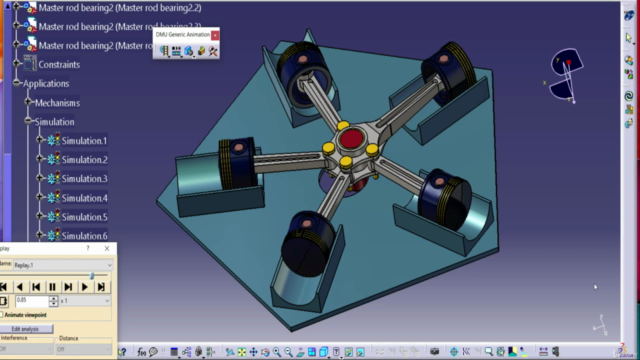Select Master rod bearing2.2 tree item

click(120, 8)
